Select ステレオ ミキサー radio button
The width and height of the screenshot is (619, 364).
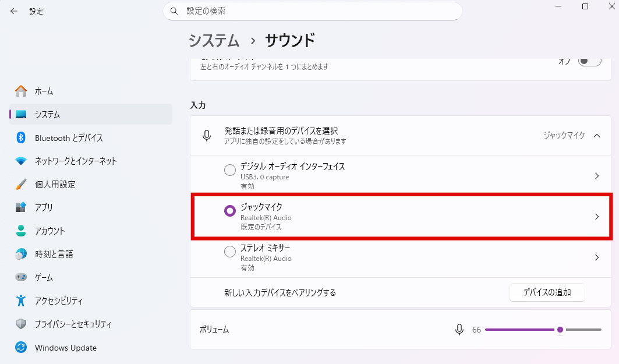tap(230, 252)
